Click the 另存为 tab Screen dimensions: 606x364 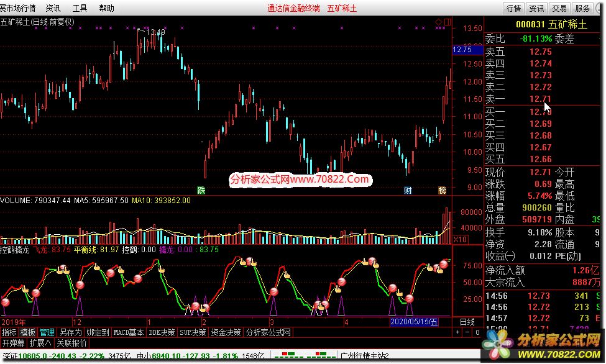[70, 332]
